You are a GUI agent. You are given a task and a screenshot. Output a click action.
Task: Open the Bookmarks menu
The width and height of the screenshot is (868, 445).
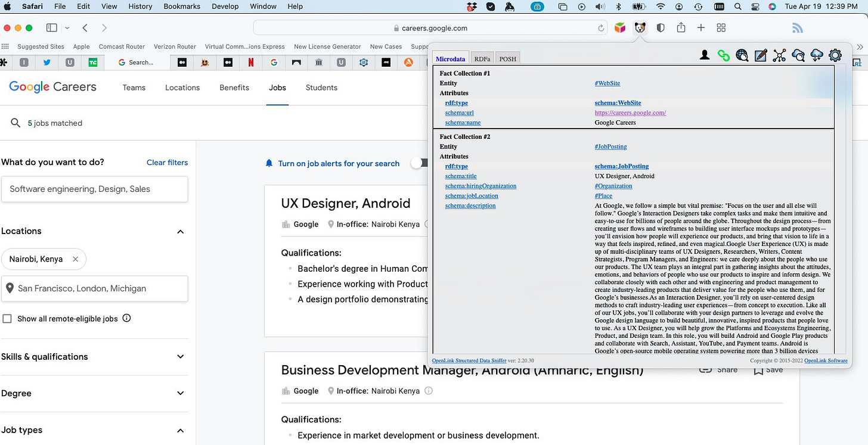coord(183,7)
